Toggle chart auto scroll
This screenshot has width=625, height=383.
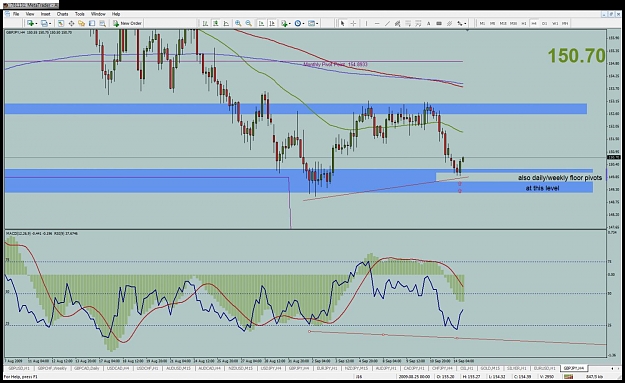pyautogui.click(x=261, y=24)
